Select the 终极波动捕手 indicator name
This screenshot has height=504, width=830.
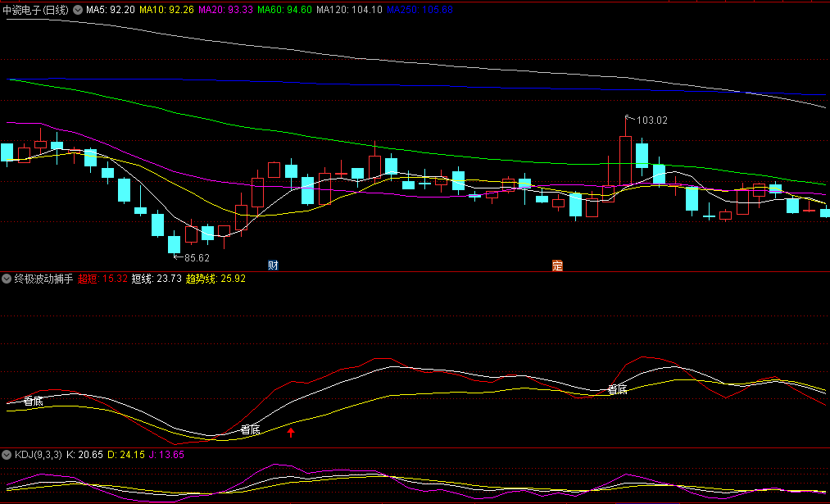(x=43, y=279)
